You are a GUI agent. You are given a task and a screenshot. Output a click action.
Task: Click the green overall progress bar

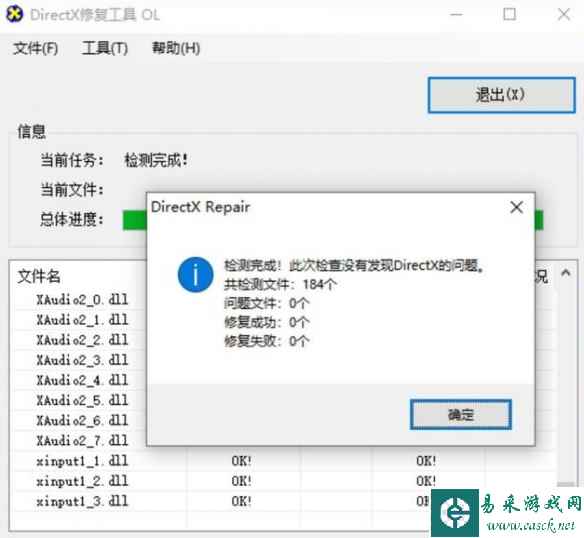134,220
